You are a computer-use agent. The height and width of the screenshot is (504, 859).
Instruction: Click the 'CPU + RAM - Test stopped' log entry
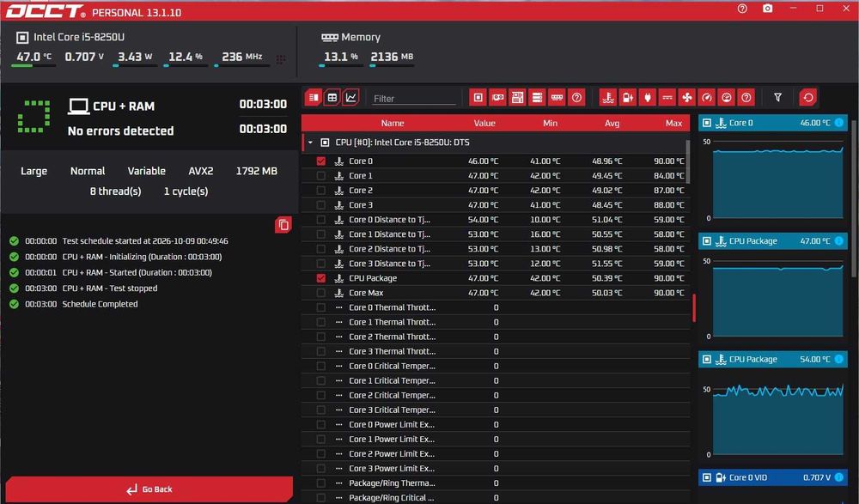pos(110,288)
